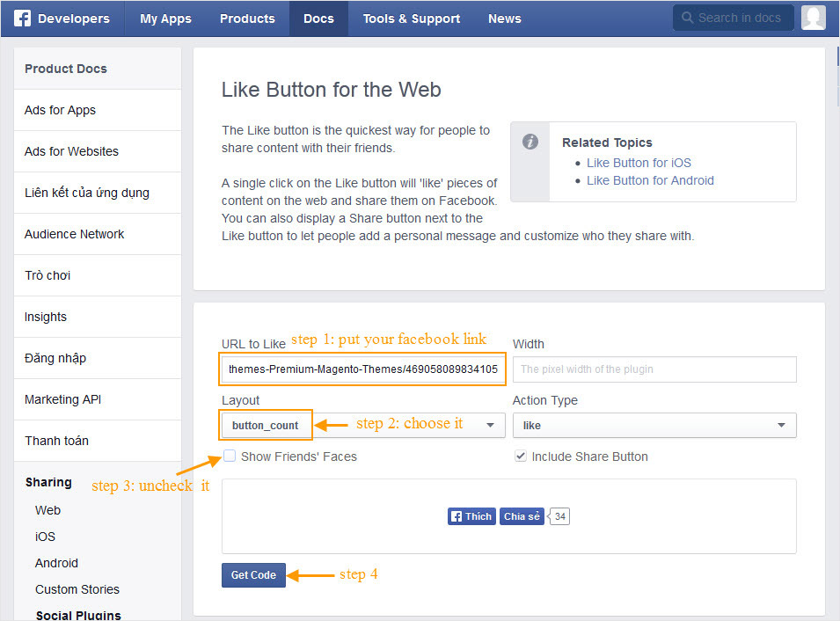Go to the News section
Viewport: 840px width, 621px height.
pos(504,18)
